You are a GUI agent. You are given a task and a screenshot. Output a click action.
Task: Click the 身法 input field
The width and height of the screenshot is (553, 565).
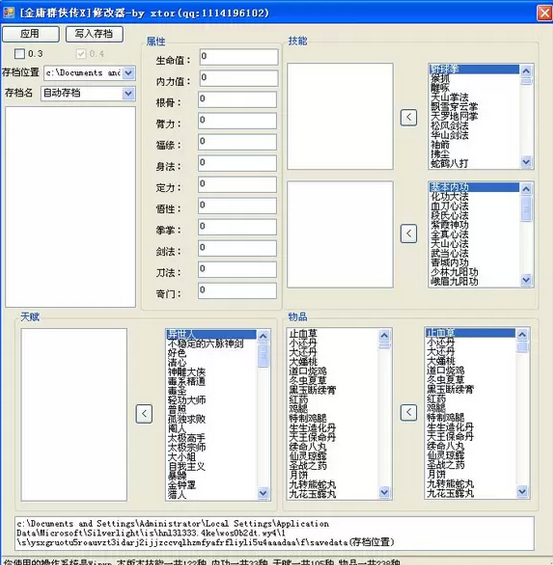coord(238,163)
